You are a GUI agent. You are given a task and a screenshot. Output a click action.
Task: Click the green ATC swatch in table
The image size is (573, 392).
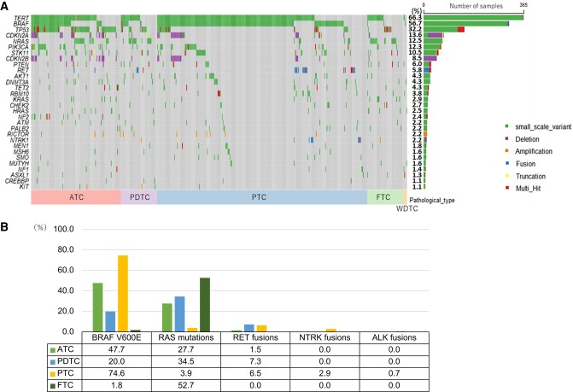53,350
